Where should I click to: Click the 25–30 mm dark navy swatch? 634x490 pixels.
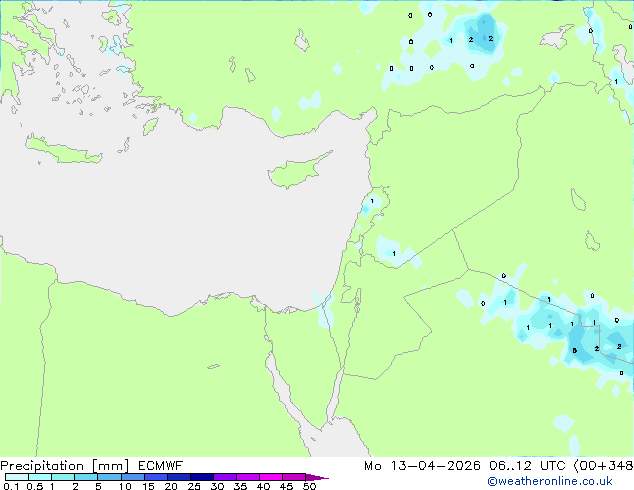coord(201,477)
